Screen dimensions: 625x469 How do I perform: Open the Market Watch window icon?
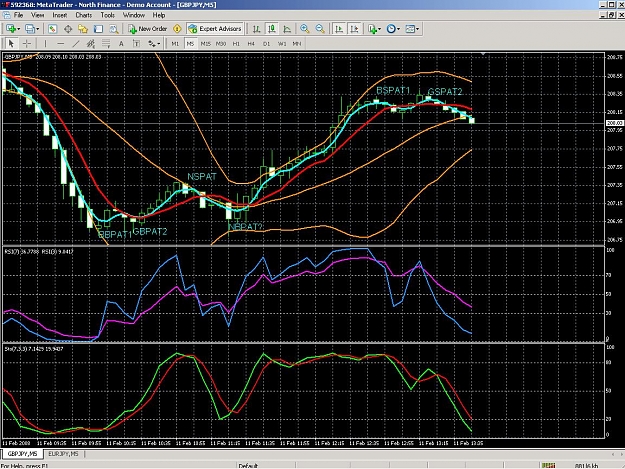(x=52, y=29)
